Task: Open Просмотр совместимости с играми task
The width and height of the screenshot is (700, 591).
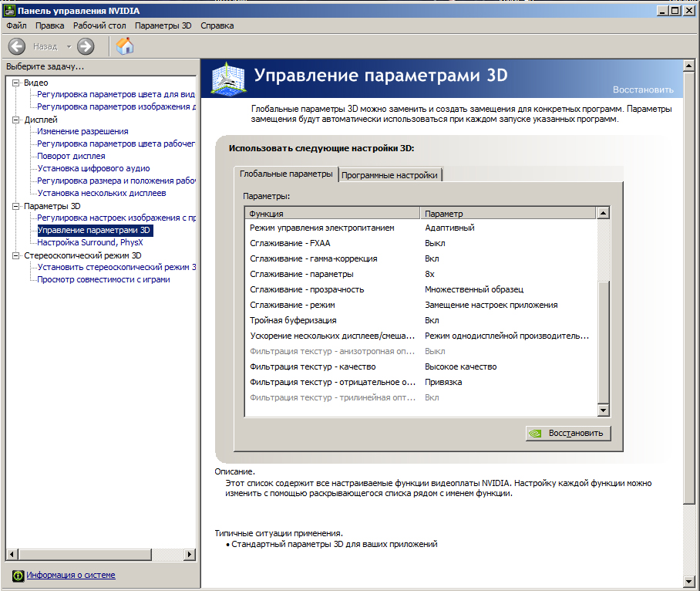Action: [x=103, y=279]
